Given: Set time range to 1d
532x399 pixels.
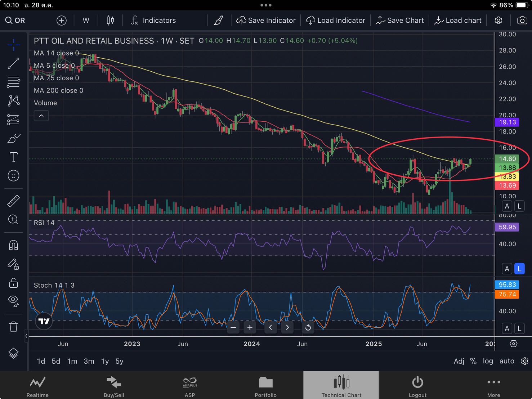Looking at the screenshot, I should (41, 361).
